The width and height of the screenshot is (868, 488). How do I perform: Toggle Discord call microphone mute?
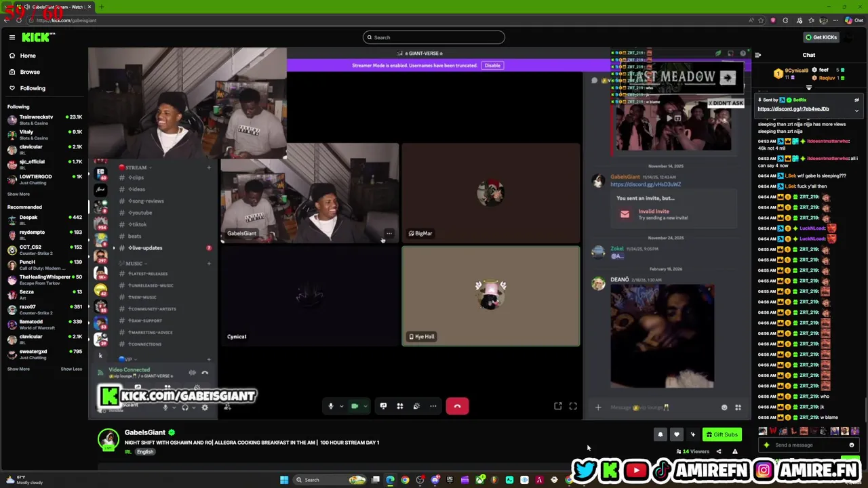(x=330, y=406)
